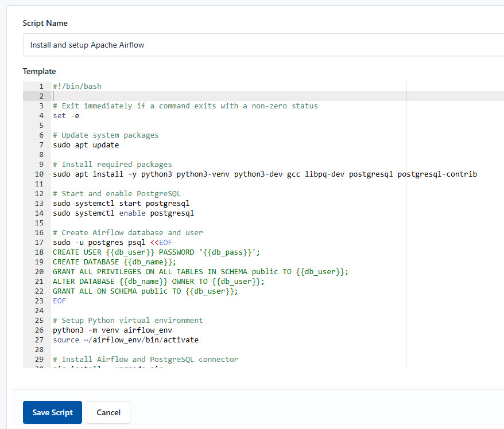
Task: Click the '# Install Airflow and PostgreSQL connector' comment
Action: [145, 359]
